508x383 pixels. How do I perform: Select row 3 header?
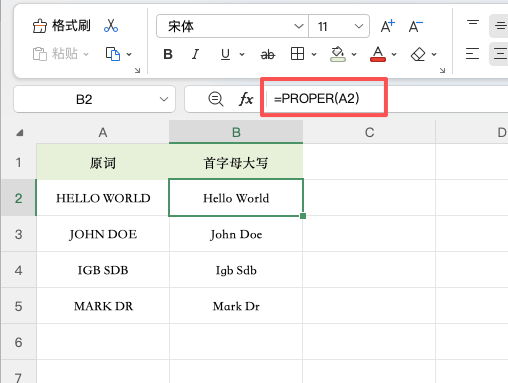(x=19, y=234)
